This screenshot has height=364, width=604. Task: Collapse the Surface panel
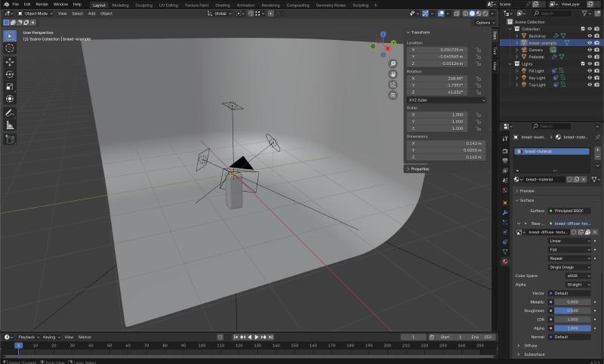click(x=526, y=200)
